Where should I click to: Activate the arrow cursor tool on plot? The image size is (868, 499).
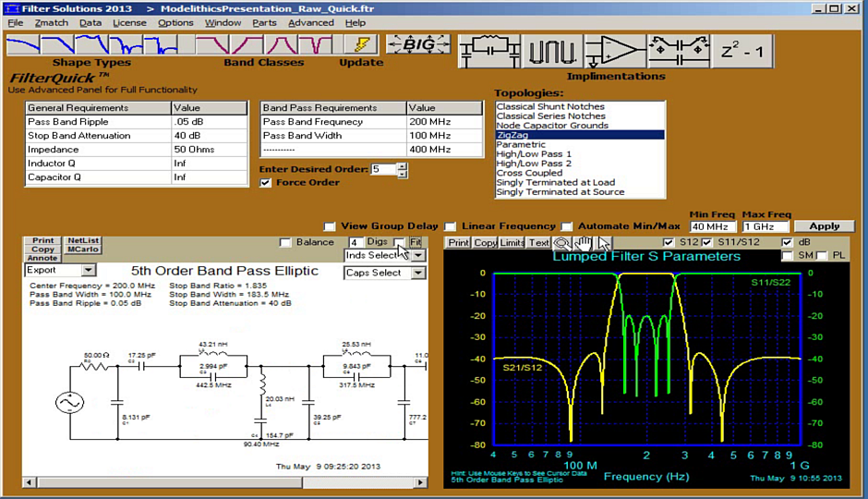[x=603, y=243]
